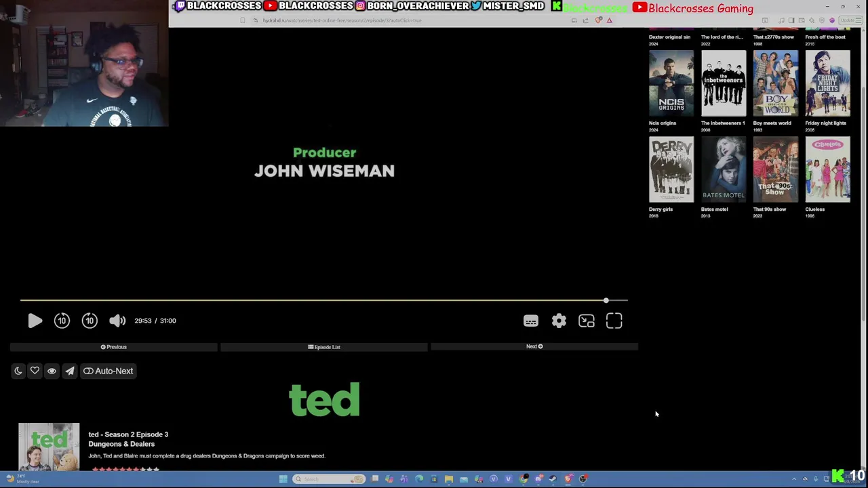Open Clueless poster
This screenshot has height=488, width=868.
coord(827,169)
